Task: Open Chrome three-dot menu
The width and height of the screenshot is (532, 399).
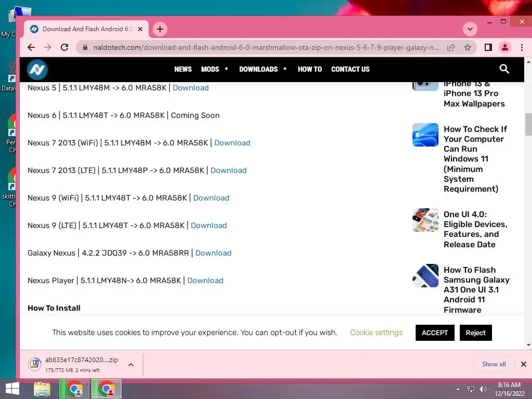Action: click(x=522, y=47)
